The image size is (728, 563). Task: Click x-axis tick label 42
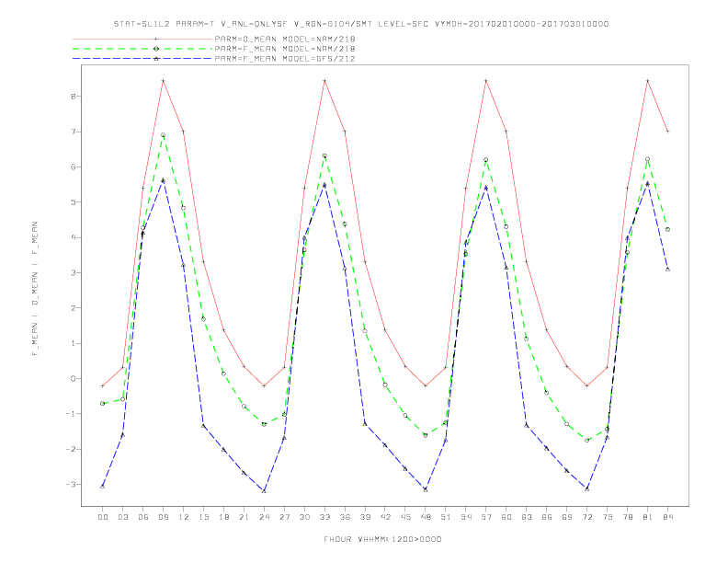pyautogui.click(x=385, y=517)
